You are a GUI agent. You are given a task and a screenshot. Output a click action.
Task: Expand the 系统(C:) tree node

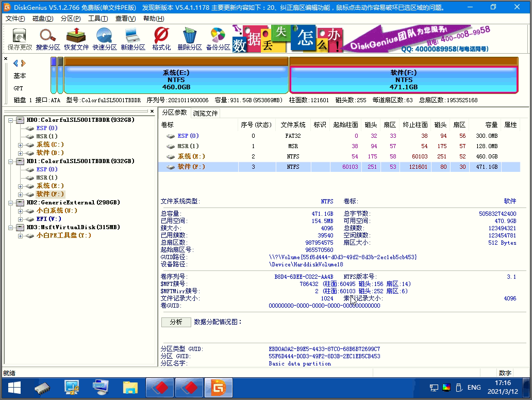click(20, 145)
